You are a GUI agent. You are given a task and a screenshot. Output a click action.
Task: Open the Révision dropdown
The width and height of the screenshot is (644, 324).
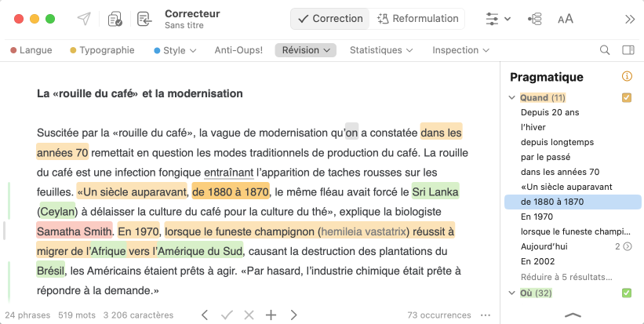coord(305,50)
